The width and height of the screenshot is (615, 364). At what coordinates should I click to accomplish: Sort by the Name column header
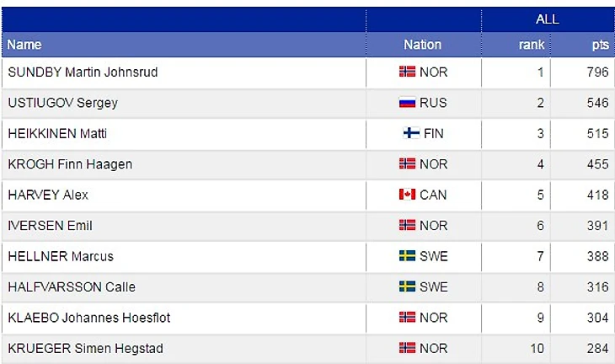24,45
